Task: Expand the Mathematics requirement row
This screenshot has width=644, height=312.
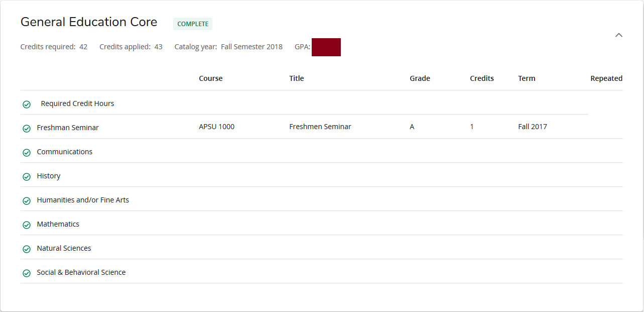Action: tap(58, 224)
